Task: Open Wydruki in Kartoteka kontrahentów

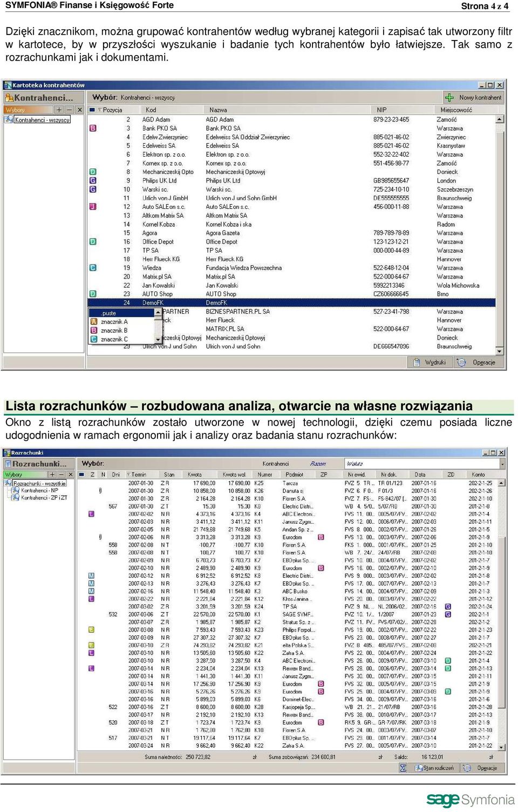Action: pos(430,362)
